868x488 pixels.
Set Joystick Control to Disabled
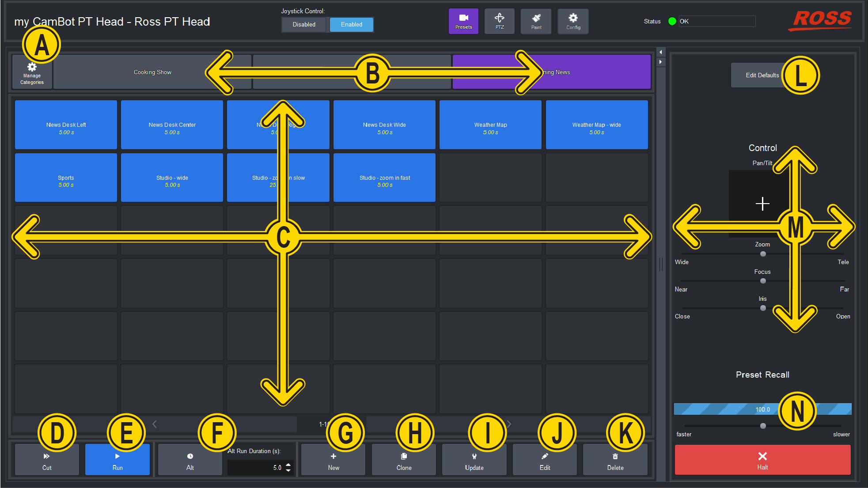point(304,24)
